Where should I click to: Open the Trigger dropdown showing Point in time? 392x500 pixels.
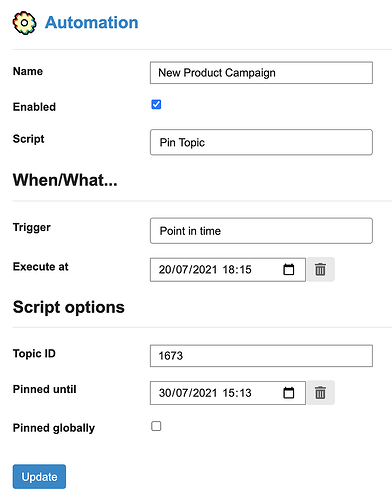pos(261,231)
